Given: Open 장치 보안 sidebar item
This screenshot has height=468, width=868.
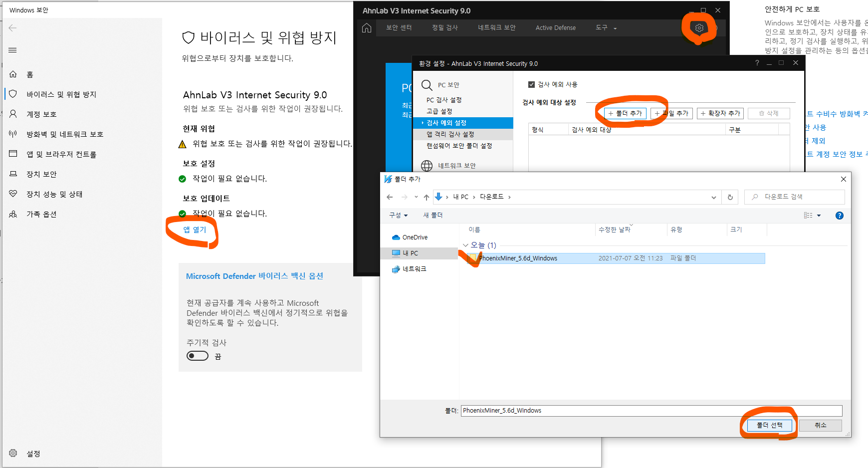Looking at the screenshot, I should tap(41, 174).
